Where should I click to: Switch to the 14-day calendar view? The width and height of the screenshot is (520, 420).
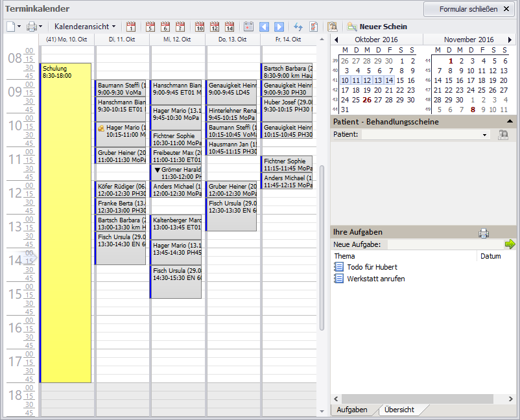[230, 27]
